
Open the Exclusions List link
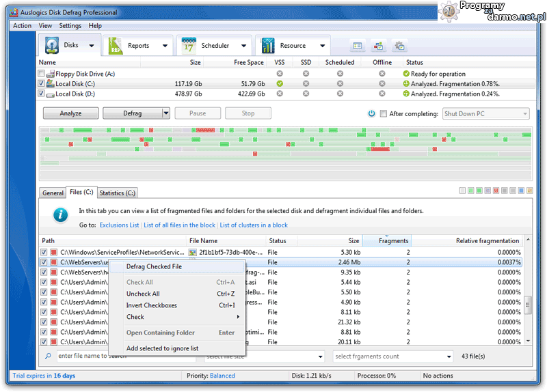pos(119,225)
